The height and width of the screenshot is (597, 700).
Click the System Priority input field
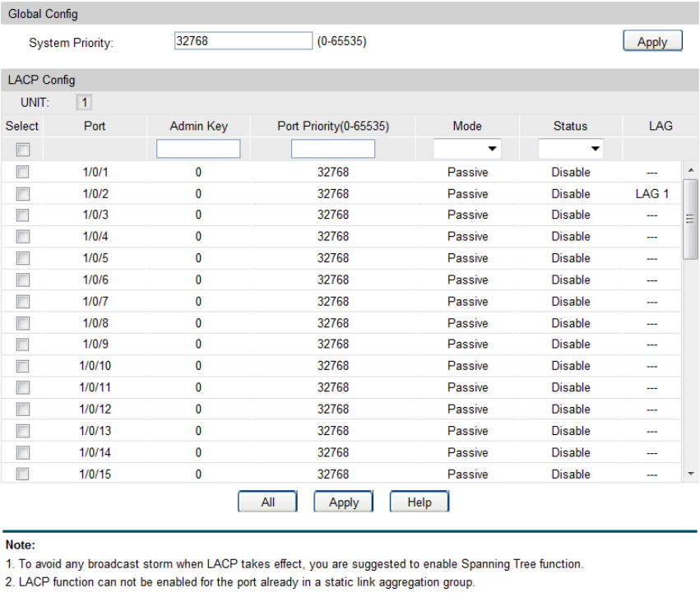243,40
